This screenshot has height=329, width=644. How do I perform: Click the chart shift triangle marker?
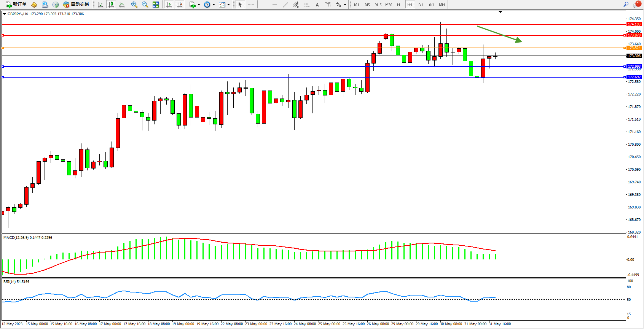[500, 12]
